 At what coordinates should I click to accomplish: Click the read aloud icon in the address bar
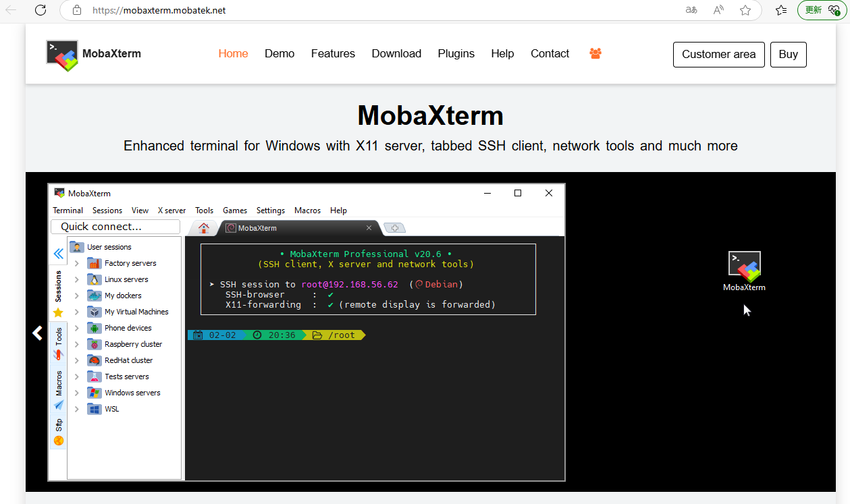point(718,10)
